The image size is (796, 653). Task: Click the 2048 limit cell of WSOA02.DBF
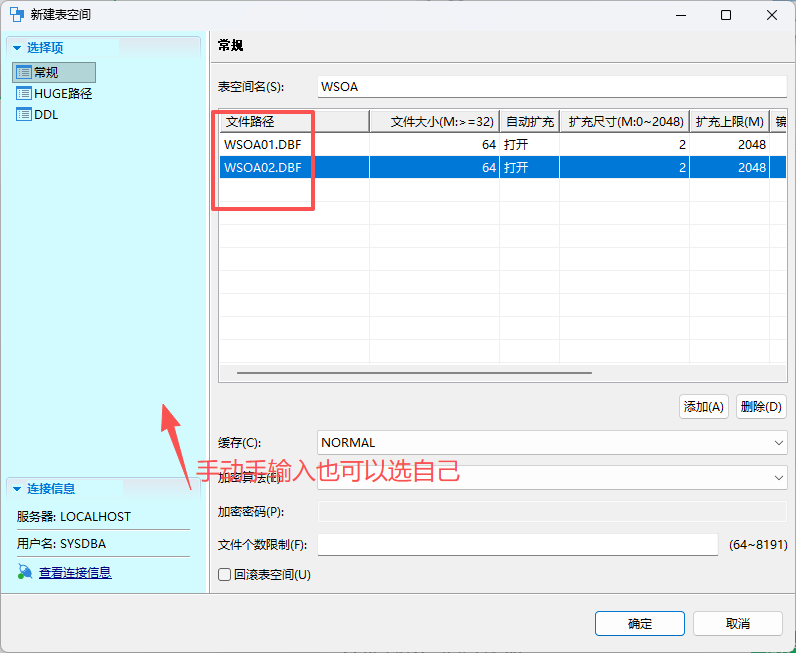[729, 168]
